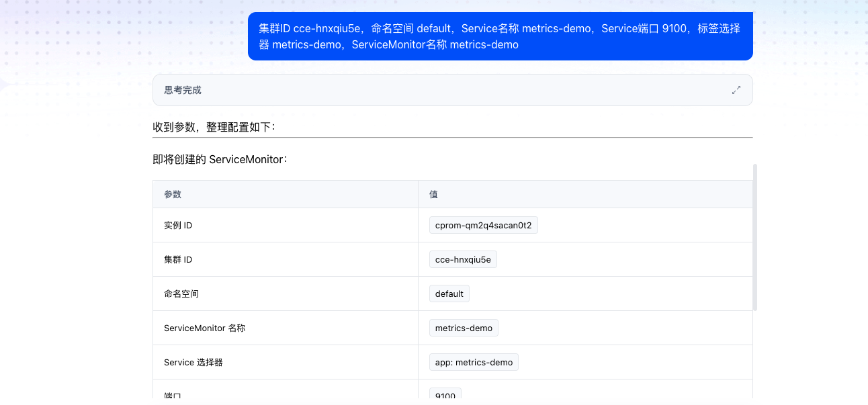Click the value cce-hnxqiu5e in table

[x=463, y=259]
